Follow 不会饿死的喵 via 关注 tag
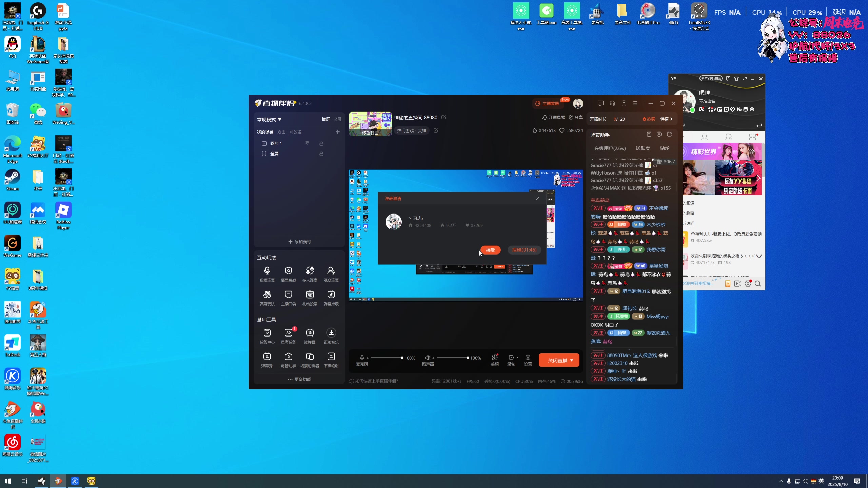The image size is (868, 488). [x=598, y=208]
